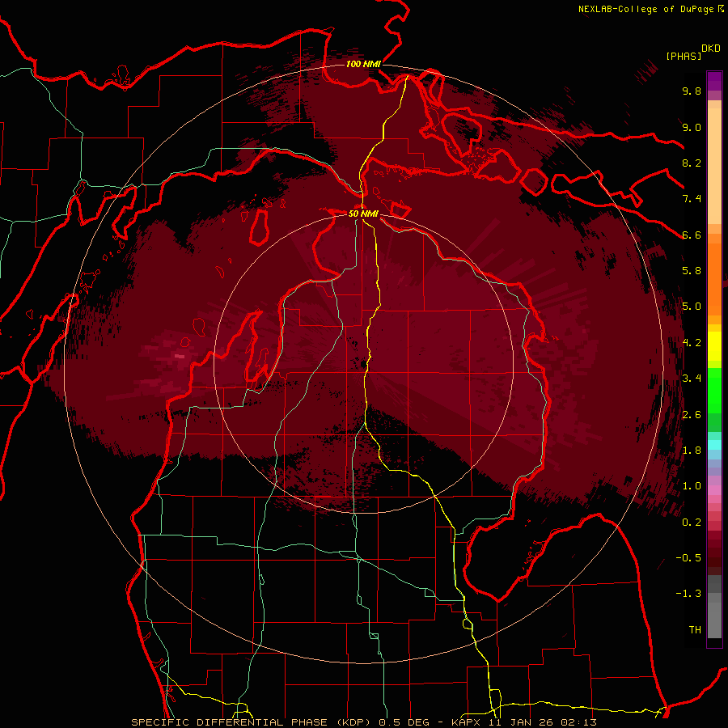
Task: Click the 5.0 value on the scale
Action: (692, 307)
